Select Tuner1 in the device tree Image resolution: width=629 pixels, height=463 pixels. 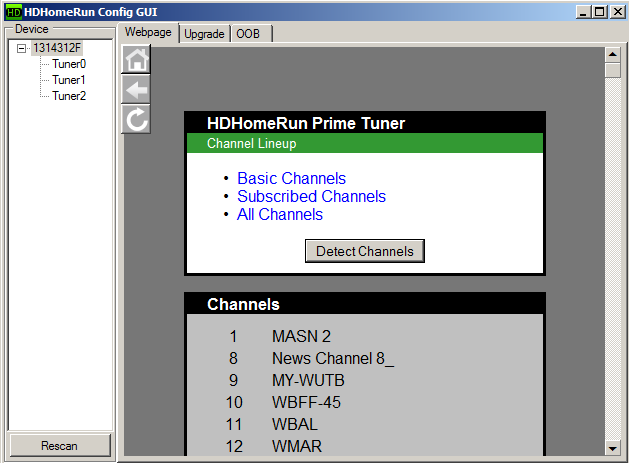pyautogui.click(x=69, y=80)
